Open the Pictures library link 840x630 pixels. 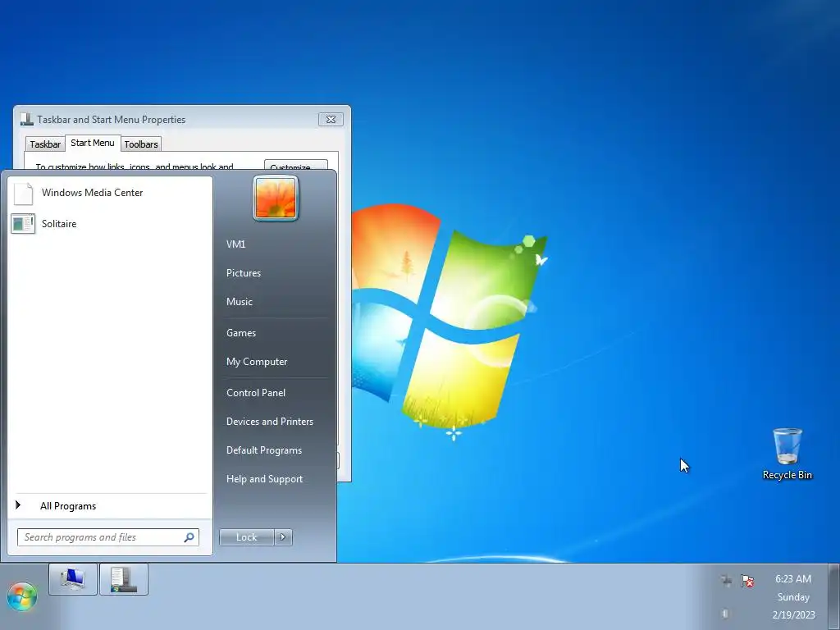tap(243, 273)
